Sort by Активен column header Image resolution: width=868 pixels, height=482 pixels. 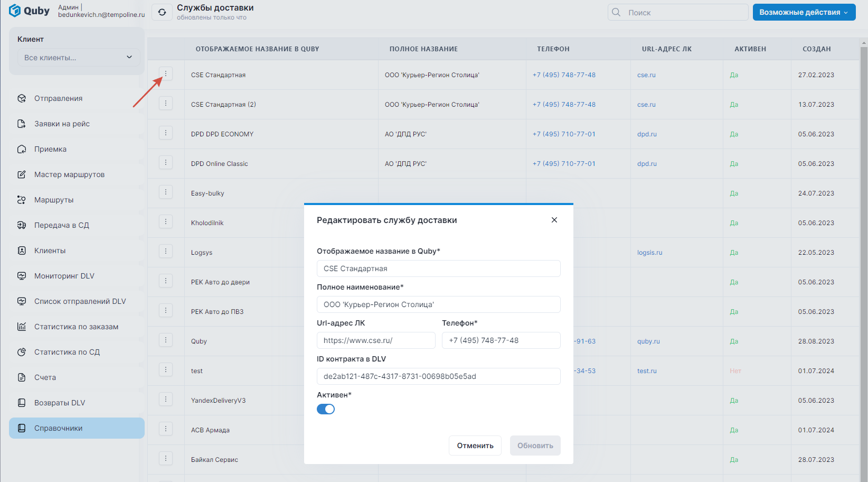(x=750, y=49)
